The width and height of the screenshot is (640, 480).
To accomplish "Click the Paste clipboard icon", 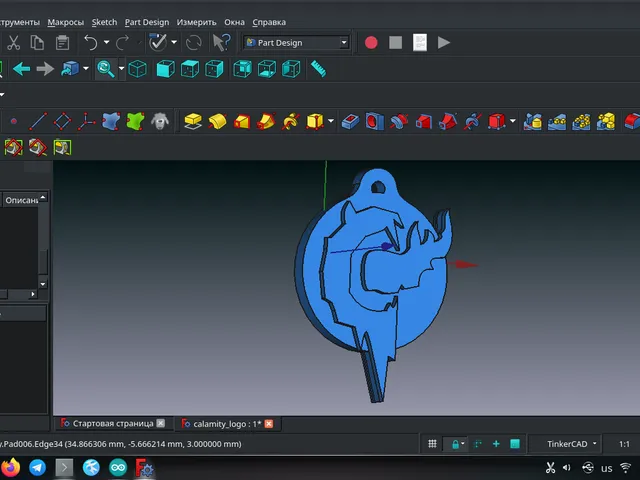I will coord(62,42).
